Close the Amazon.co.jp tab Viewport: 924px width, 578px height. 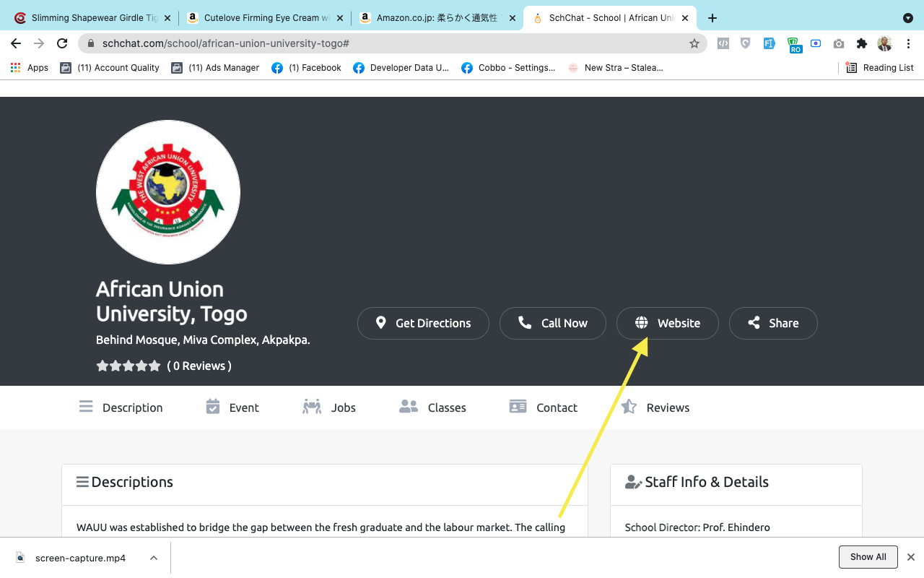pos(513,18)
